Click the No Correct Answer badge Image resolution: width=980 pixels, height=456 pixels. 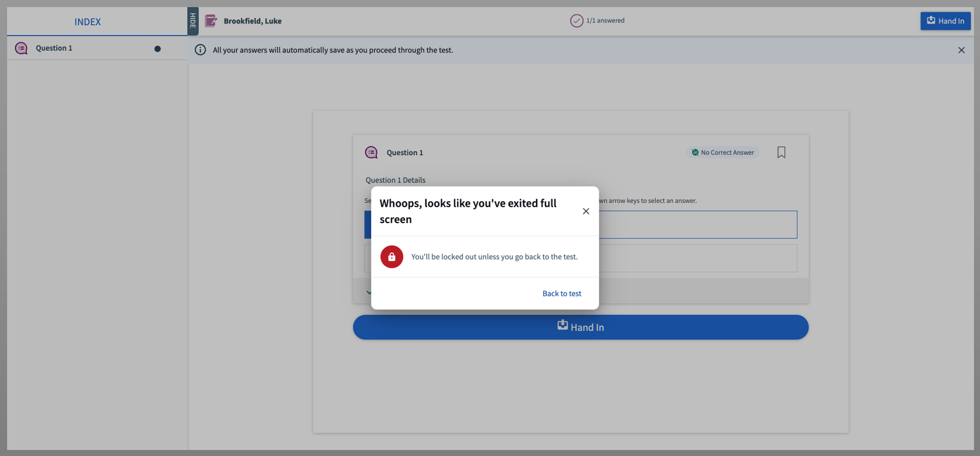[722, 153]
